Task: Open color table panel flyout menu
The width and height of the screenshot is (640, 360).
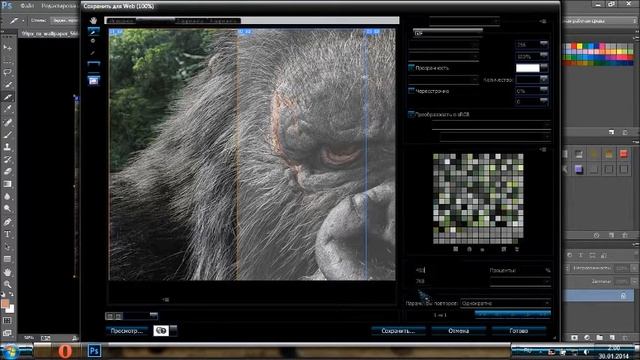Action: [x=543, y=150]
